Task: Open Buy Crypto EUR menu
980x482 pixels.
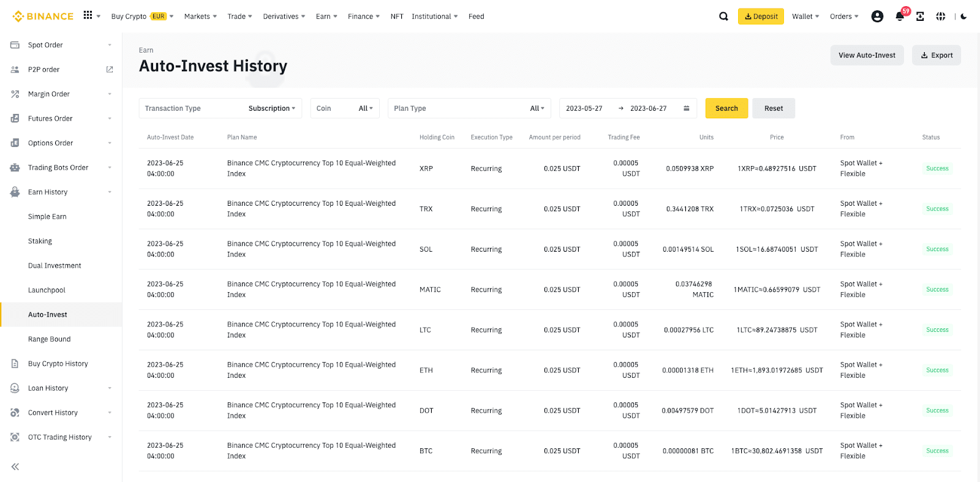Action: 142,17
